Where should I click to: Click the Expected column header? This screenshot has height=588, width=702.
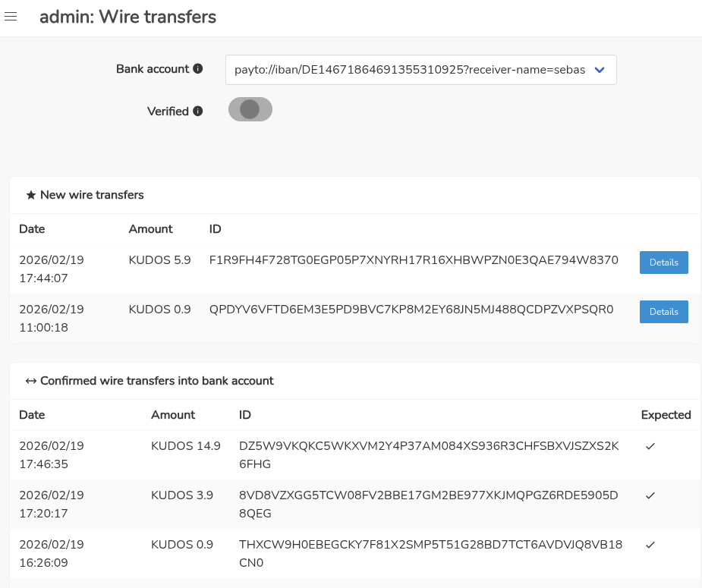(x=666, y=415)
